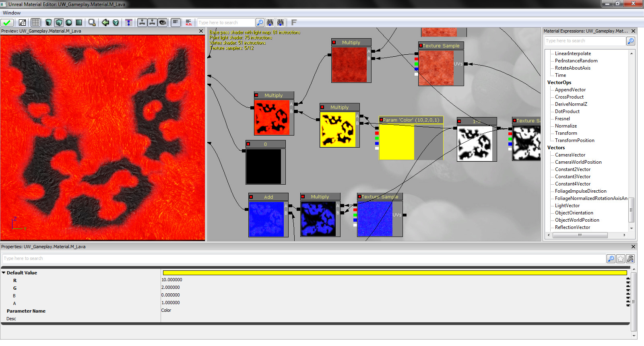Screen dimensions: 644x346
Task: Click the toolbar magnifying glass icon
Action: (92, 23)
